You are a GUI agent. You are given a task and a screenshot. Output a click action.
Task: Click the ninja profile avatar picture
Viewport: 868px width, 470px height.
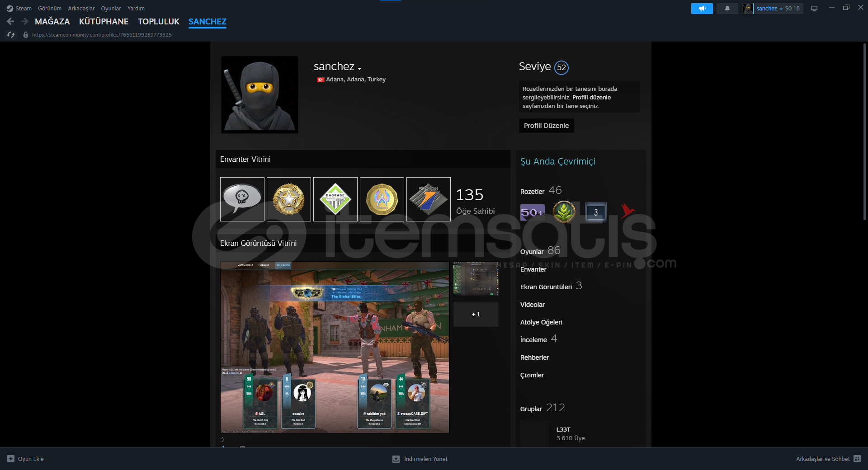click(259, 94)
